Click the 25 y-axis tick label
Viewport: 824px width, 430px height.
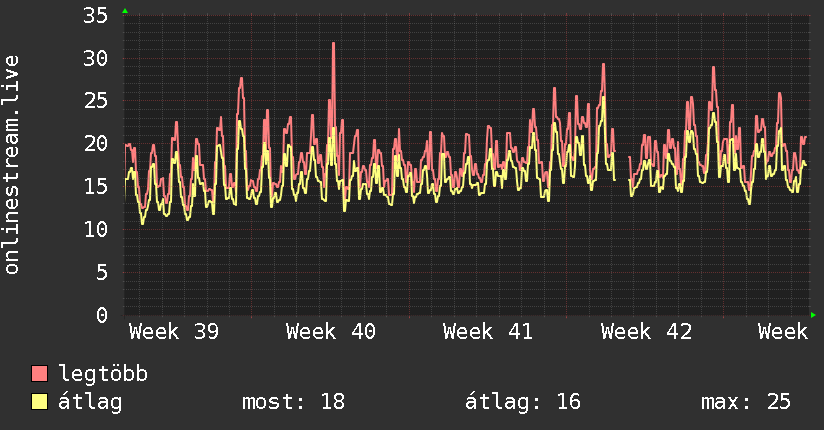tap(96, 101)
